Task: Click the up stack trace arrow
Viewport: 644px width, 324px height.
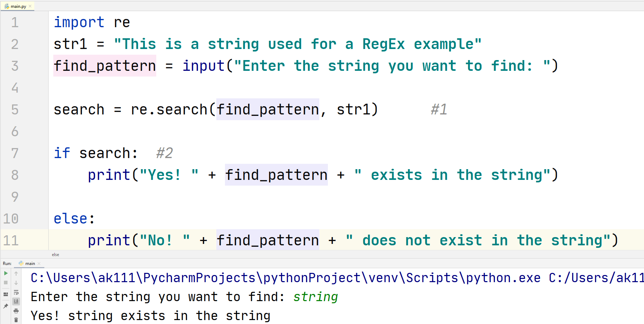Action: [x=16, y=274]
